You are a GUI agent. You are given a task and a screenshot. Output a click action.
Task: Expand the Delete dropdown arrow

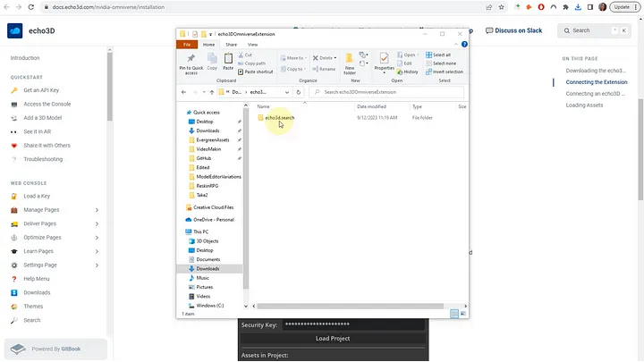[335, 57]
